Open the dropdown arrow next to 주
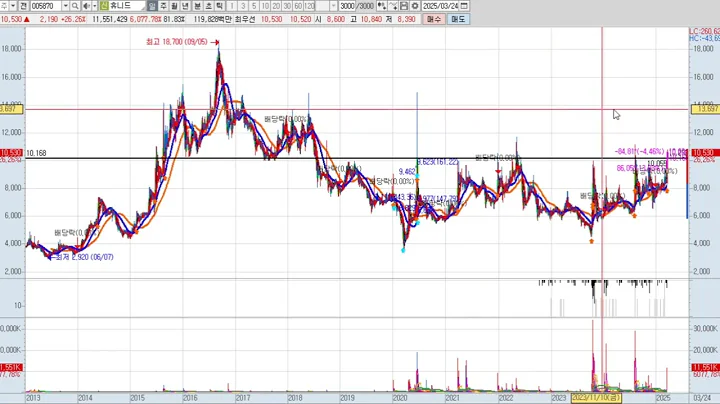 click(x=13, y=6)
